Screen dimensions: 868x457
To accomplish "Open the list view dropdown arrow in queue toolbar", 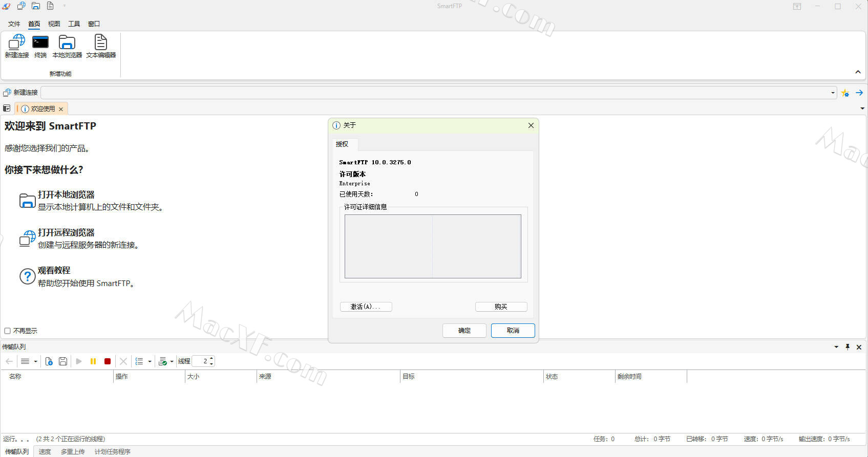I will coord(35,361).
